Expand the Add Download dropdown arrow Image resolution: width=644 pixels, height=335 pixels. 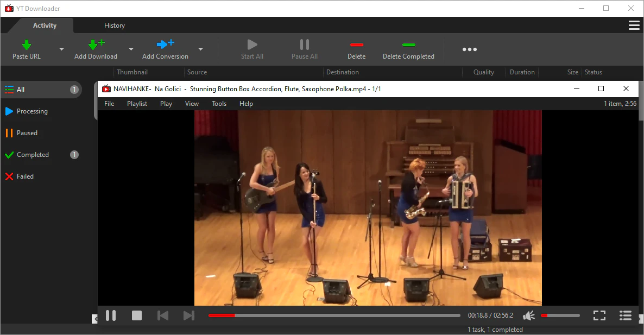[131, 49]
